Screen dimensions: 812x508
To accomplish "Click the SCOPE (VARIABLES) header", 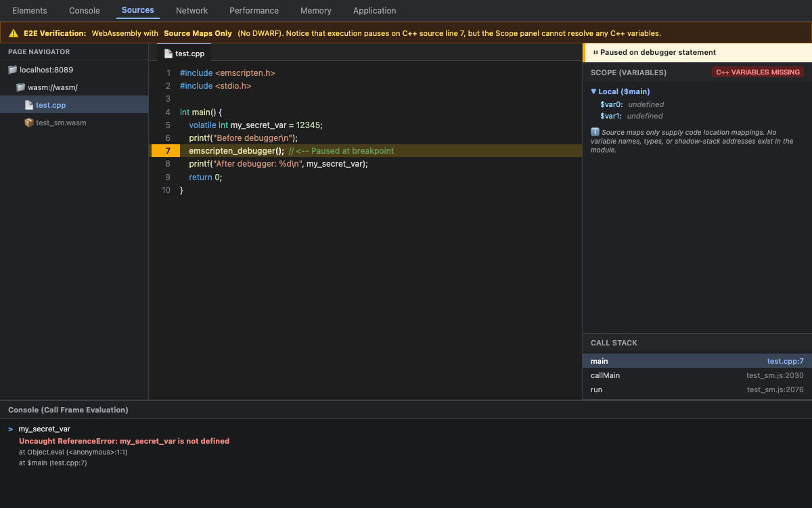I will 629,72.
